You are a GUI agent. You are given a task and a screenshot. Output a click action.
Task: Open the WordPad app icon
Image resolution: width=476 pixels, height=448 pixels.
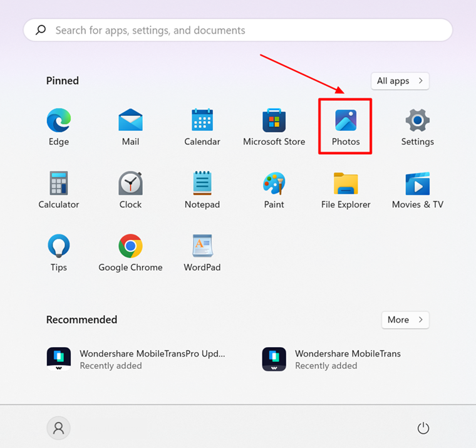point(202,246)
